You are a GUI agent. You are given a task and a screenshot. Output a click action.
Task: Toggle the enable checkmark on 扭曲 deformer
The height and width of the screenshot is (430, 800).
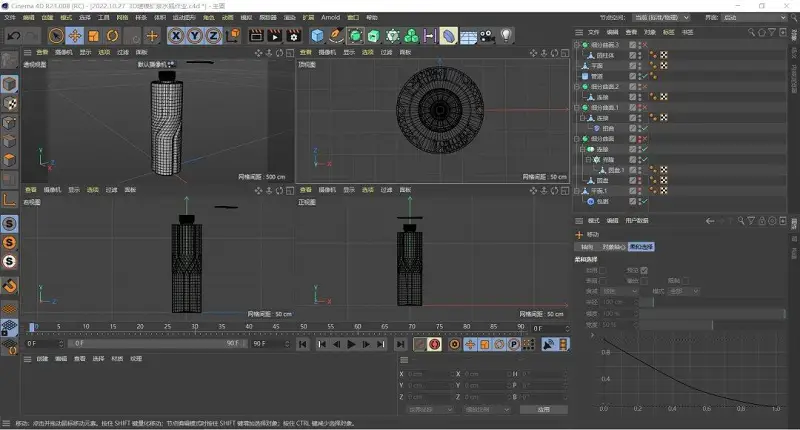[x=645, y=128]
